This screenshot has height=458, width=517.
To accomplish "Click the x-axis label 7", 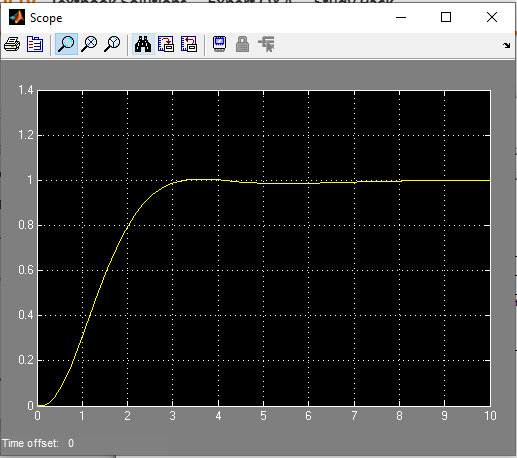I will 354,416.
